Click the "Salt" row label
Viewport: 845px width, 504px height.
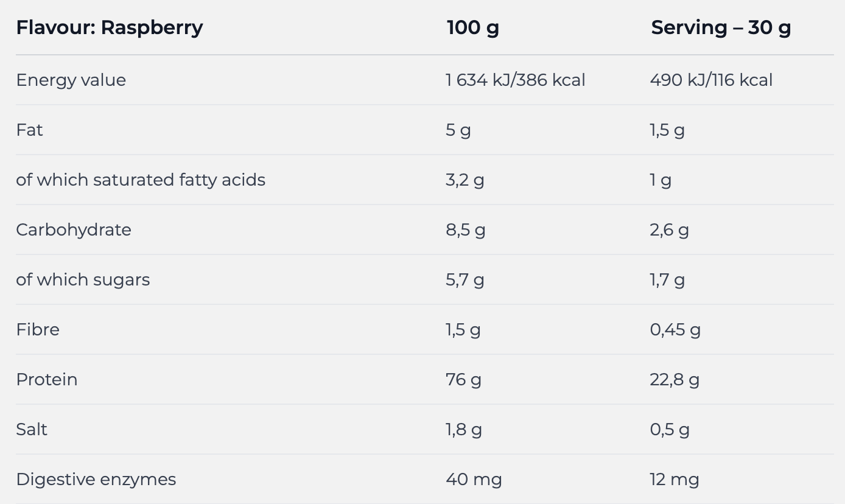32,429
